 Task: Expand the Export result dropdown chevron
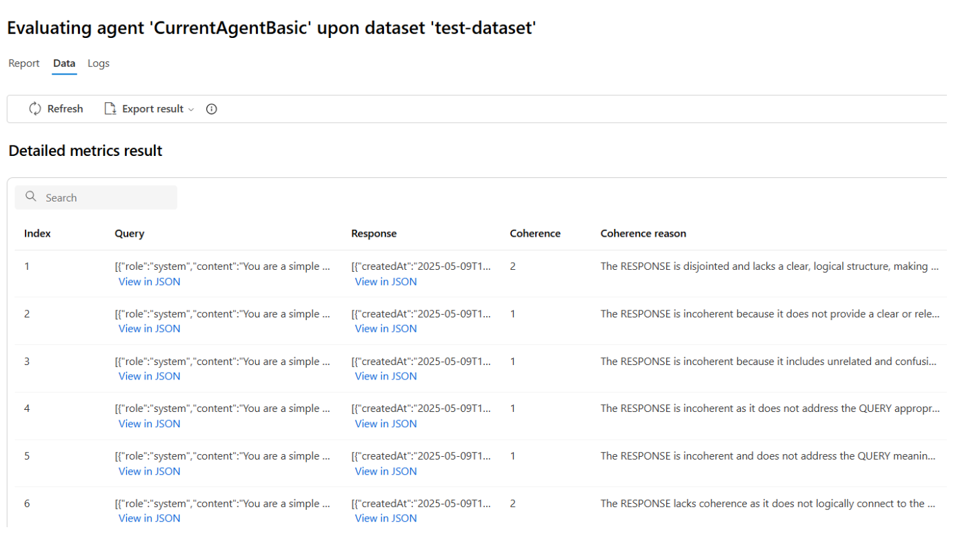point(192,110)
